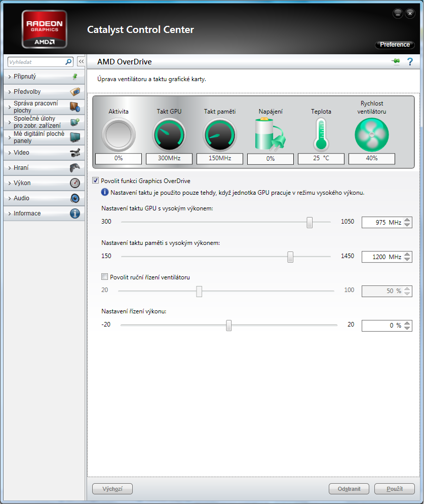Open help with the question mark icon
Screen dimensions: 424x504
click(x=410, y=61)
